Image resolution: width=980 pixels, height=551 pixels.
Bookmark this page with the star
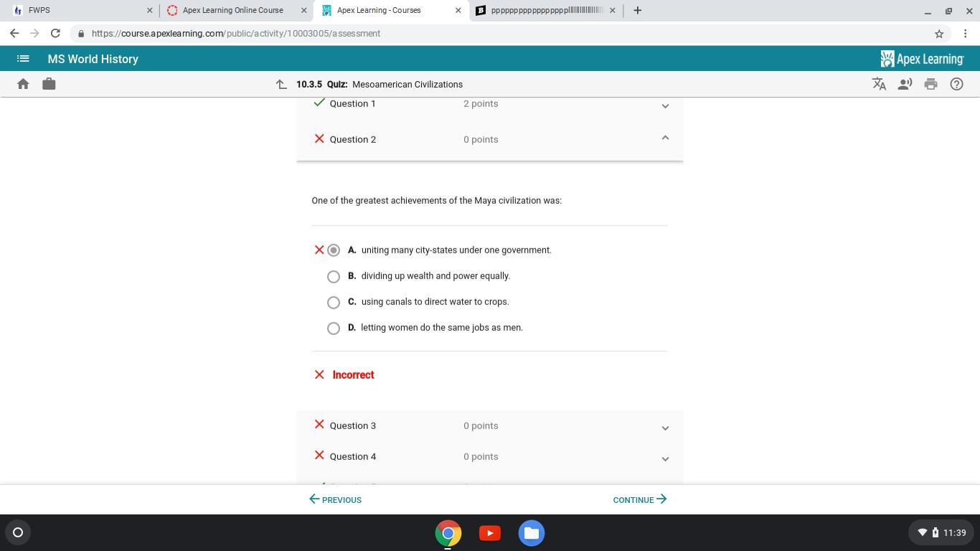(938, 34)
